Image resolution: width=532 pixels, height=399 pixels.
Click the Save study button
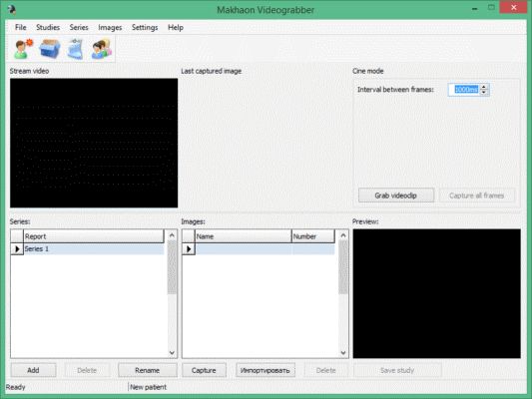pyautogui.click(x=397, y=370)
